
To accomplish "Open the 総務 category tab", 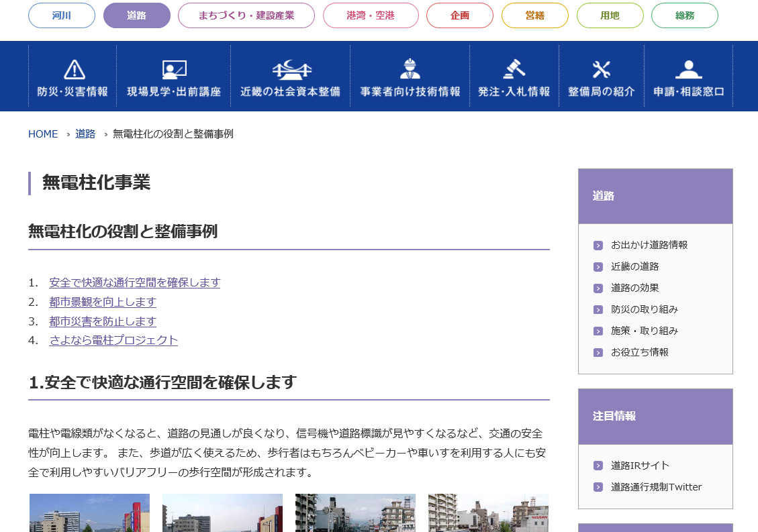I will coord(685,15).
